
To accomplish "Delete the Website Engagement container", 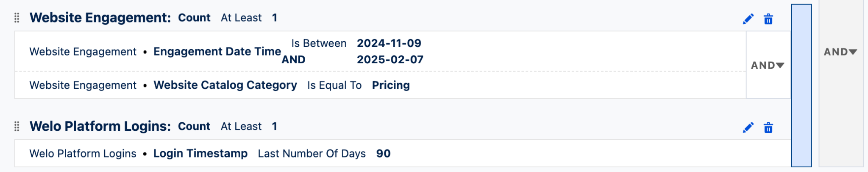I will (x=768, y=19).
